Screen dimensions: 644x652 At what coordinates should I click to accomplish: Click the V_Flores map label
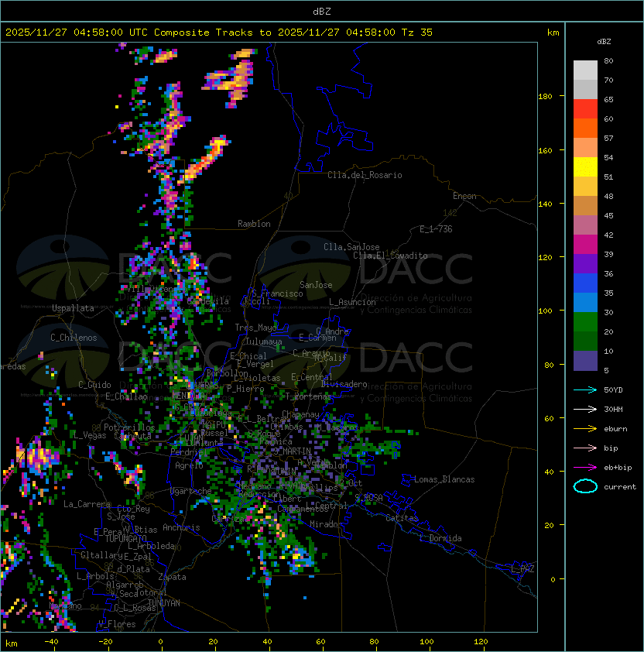click(x=117, y=624)
